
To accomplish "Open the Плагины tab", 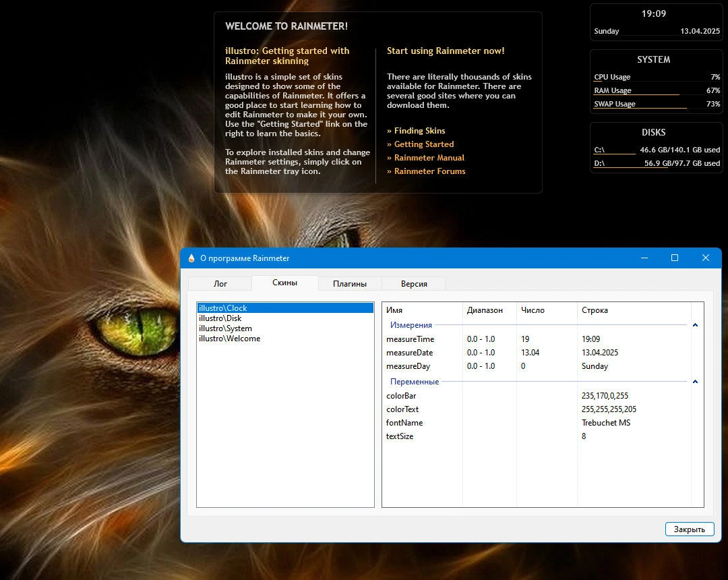I will (x=350, y=284).
